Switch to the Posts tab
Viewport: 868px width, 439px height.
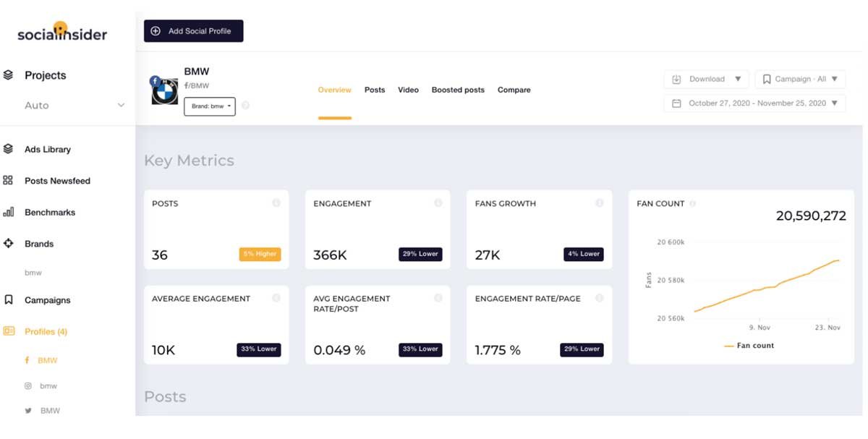coord(375,90)
